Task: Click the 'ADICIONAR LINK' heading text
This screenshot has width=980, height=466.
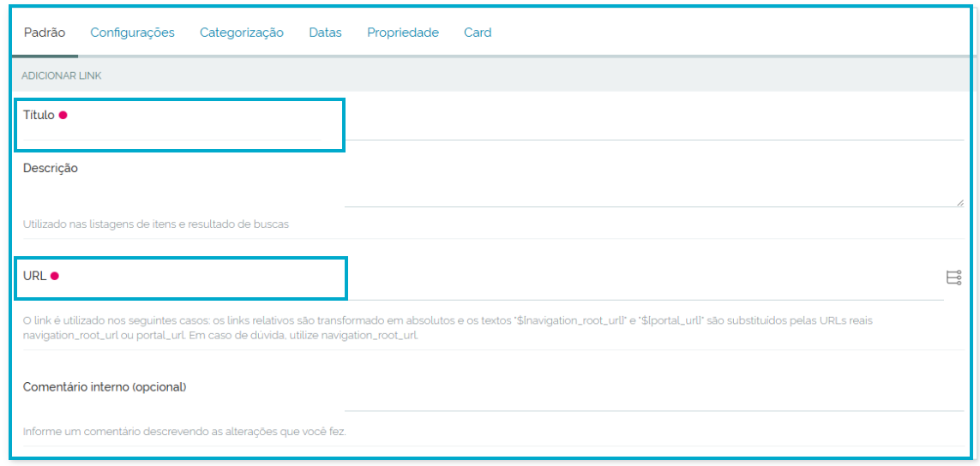Action: (61, 75)
